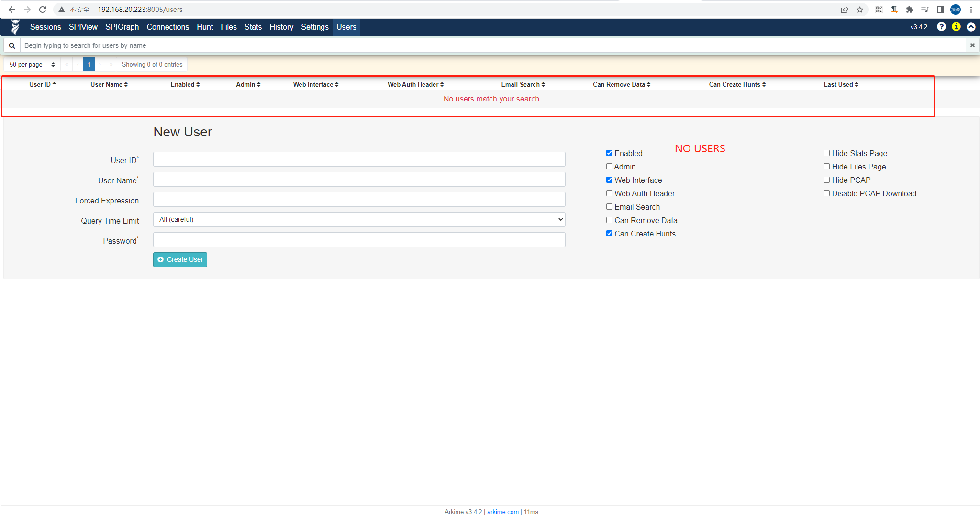Uncheck the Web Interface checkbox
The height and width of the screenshot is (517, 980).
point(609,180)
